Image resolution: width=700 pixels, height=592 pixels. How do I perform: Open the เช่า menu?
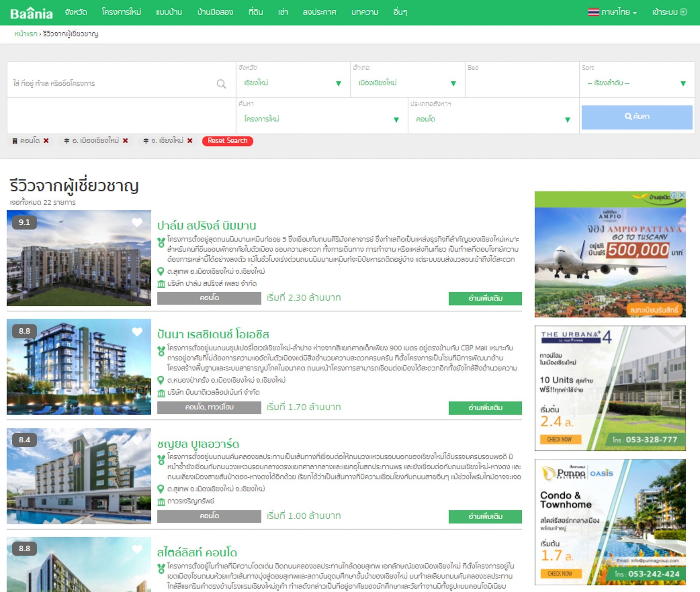coord(283,12)
